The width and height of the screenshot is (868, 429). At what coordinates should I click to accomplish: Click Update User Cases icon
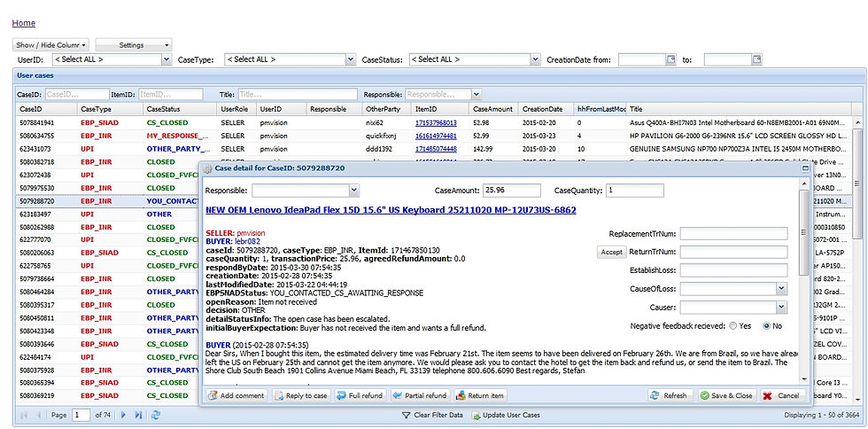[x=476, y=415]
